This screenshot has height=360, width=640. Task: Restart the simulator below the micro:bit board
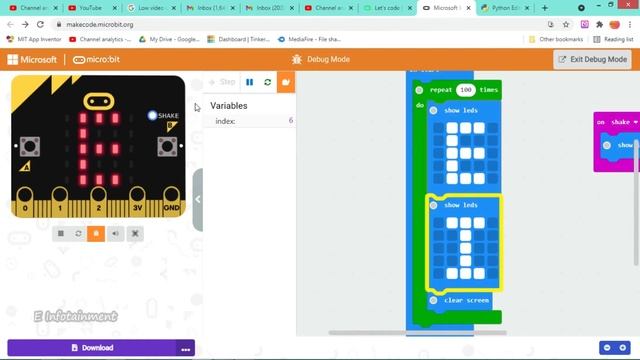pos(78,233)
